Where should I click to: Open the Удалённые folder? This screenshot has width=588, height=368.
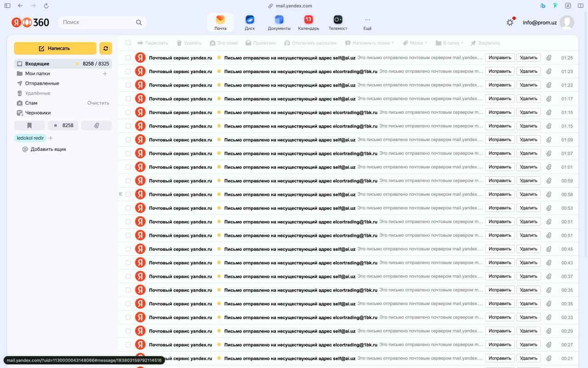(x=38, y=93)
